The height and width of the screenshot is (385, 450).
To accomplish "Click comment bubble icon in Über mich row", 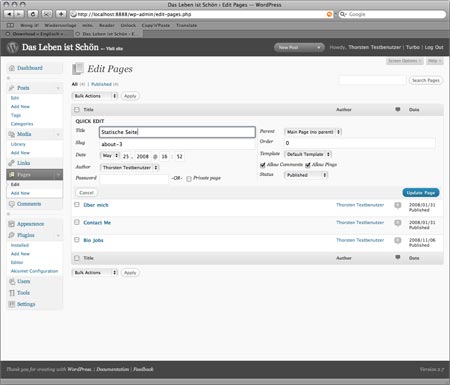I will click(398, 205).
